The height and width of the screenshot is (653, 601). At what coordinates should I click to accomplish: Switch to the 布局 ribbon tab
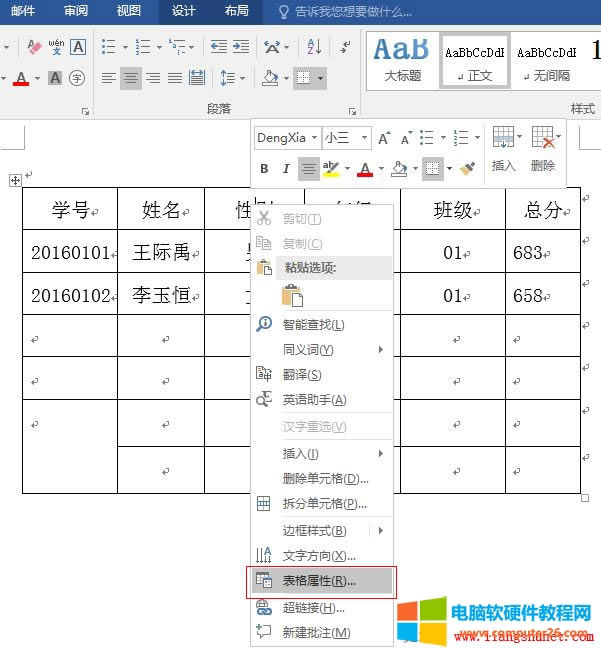point(237,11)
